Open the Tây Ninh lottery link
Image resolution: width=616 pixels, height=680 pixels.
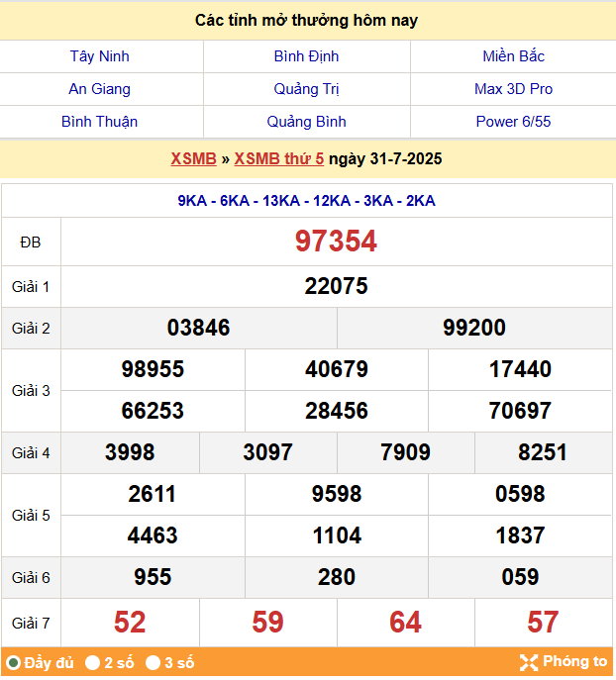coord(99,56)
